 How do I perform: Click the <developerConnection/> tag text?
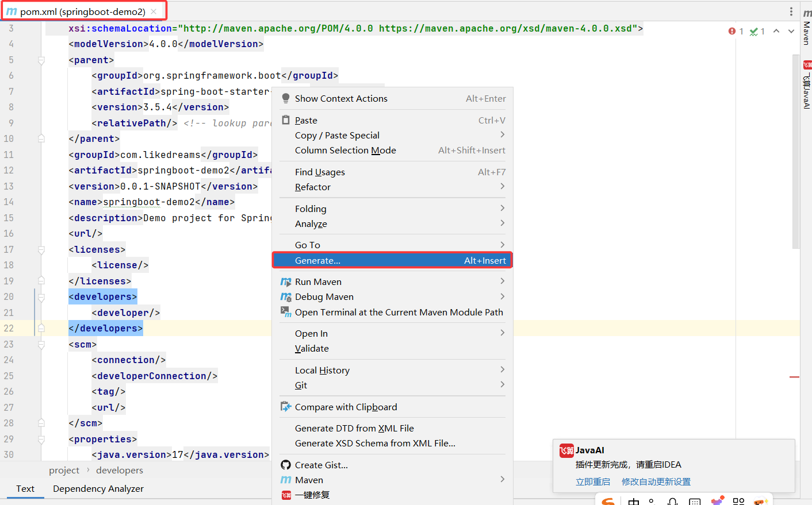click(155, 376)
